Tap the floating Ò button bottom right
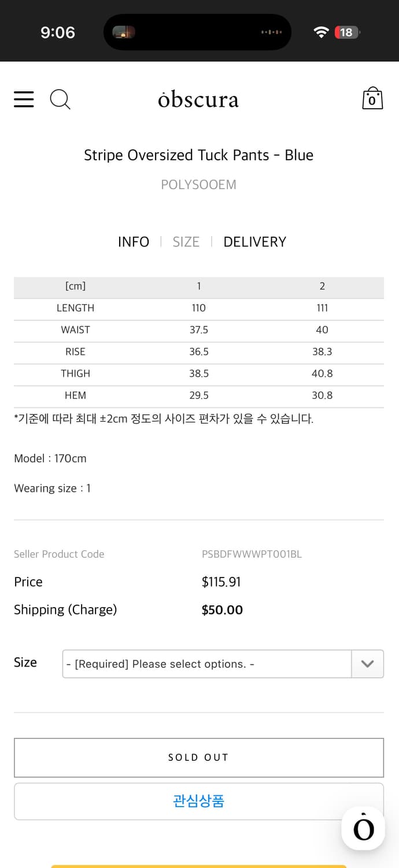This screenshot has width=399, height=868. coord(363,828)
